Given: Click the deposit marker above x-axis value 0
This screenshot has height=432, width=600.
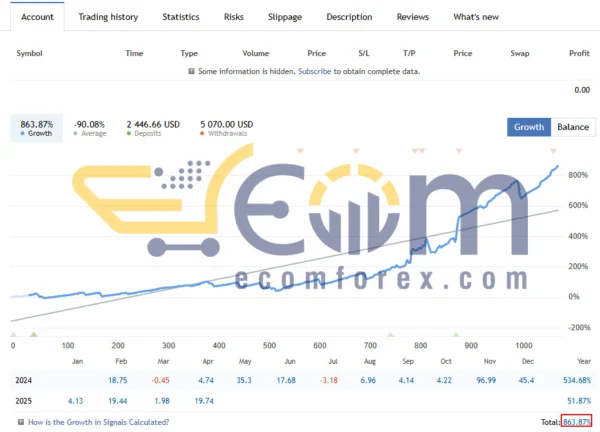Looking at the screenshot, I should coord(13,334).
